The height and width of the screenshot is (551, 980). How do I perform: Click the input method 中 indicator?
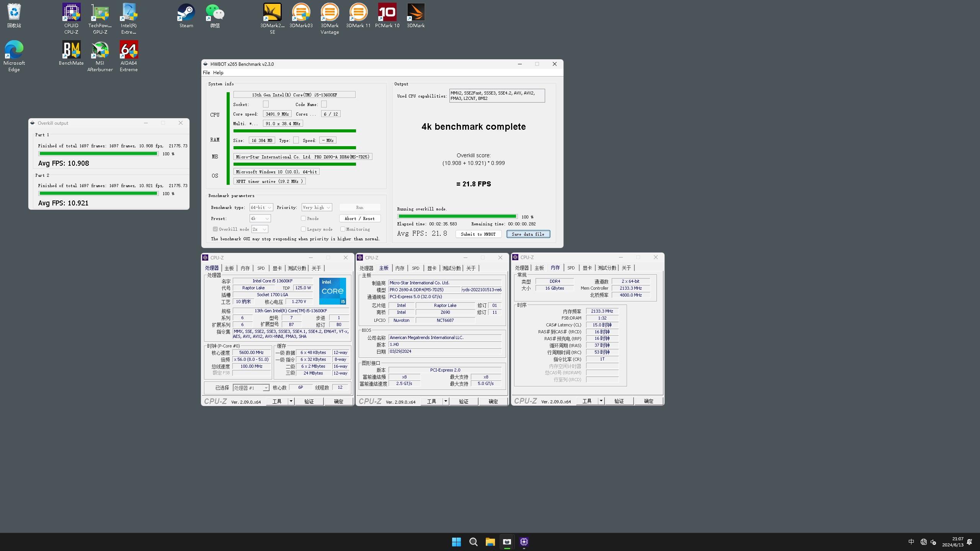point(911,542)
